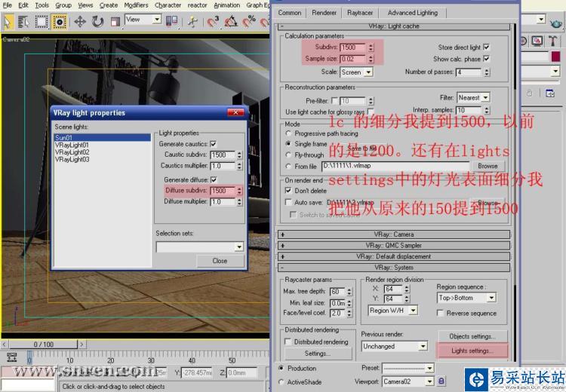Select Production render radio button
This screenshot has height=392, width=566.
281,368
